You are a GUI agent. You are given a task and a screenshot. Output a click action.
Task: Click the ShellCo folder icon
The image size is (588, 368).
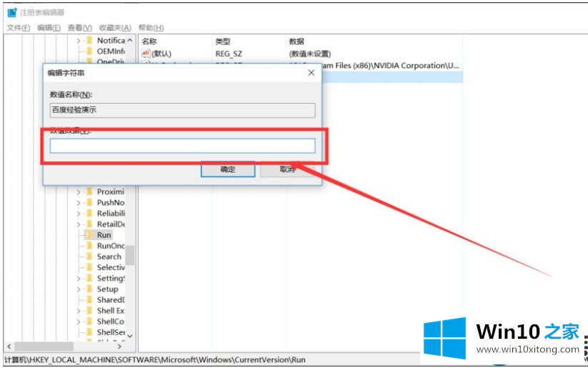89,322
